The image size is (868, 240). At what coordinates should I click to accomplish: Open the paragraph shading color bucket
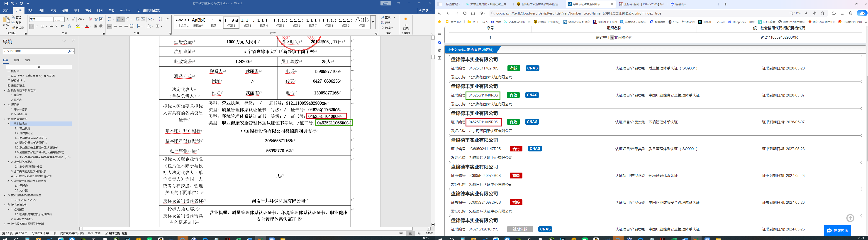149,26
